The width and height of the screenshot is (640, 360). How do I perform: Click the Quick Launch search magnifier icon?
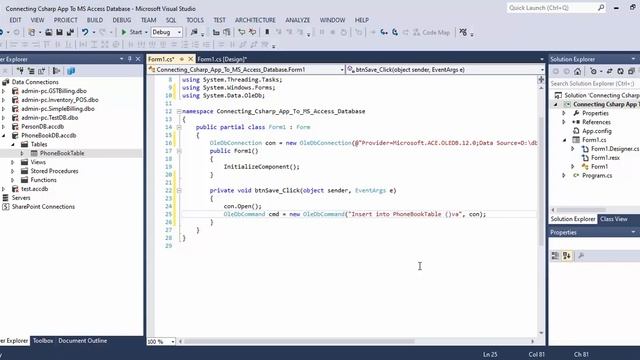click(601, 8)
